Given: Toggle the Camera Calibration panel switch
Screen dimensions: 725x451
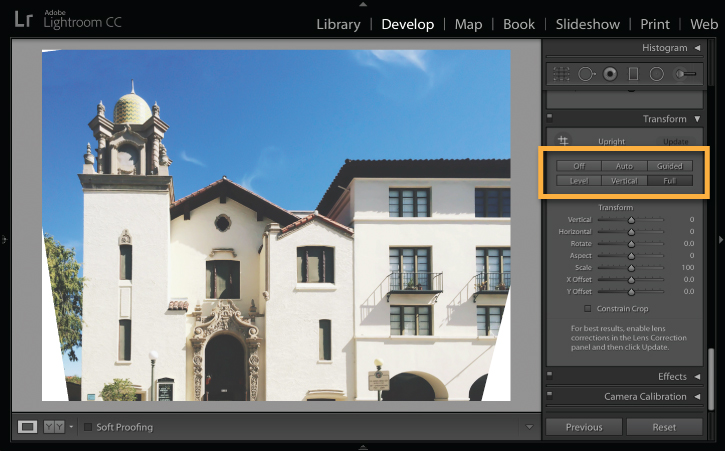Looking at the screenshot, I should [549, 395].
